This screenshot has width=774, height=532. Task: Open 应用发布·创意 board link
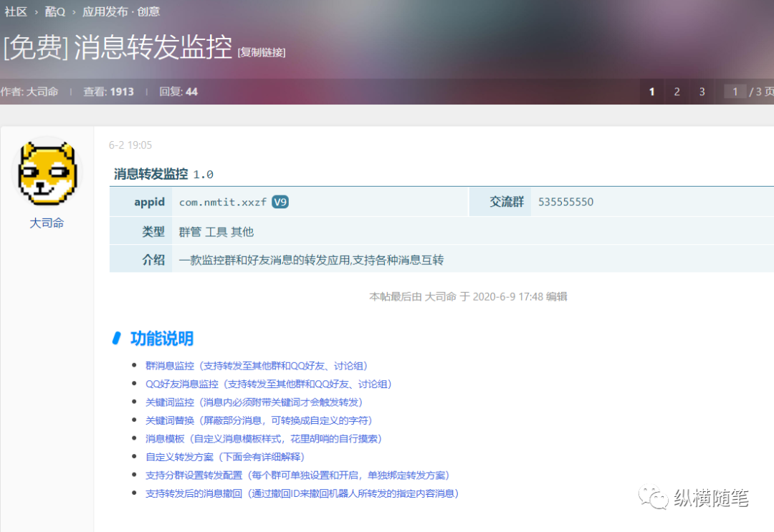121,11
